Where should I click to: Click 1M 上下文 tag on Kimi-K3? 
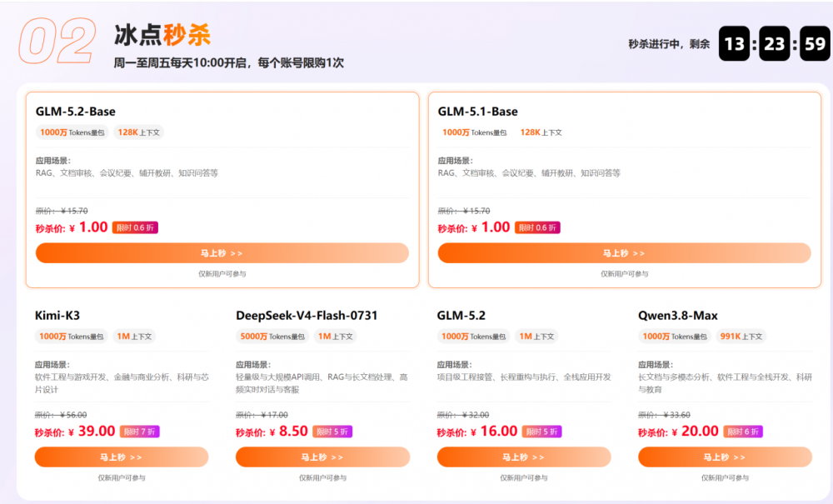point(134,337)
